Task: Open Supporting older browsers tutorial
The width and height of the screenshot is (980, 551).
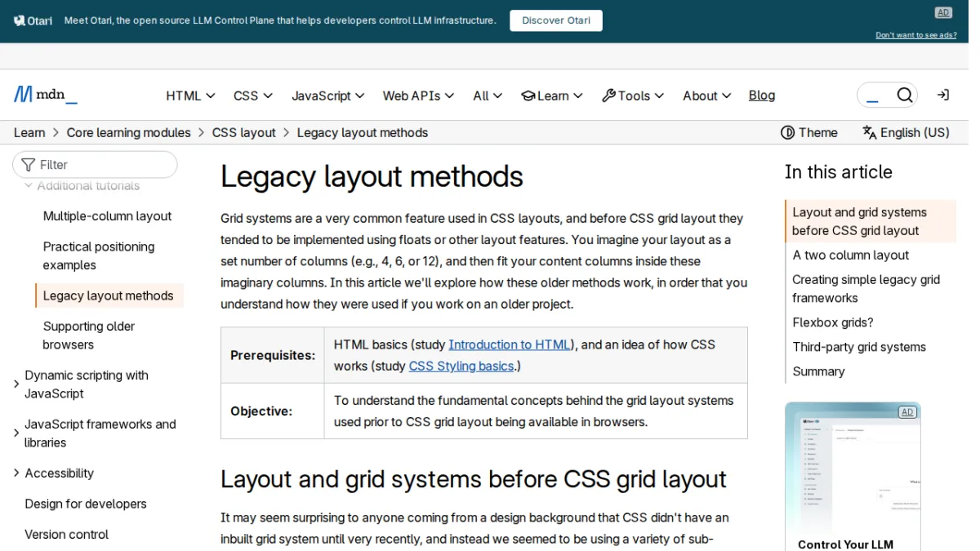Action: (x=89, y=335)
